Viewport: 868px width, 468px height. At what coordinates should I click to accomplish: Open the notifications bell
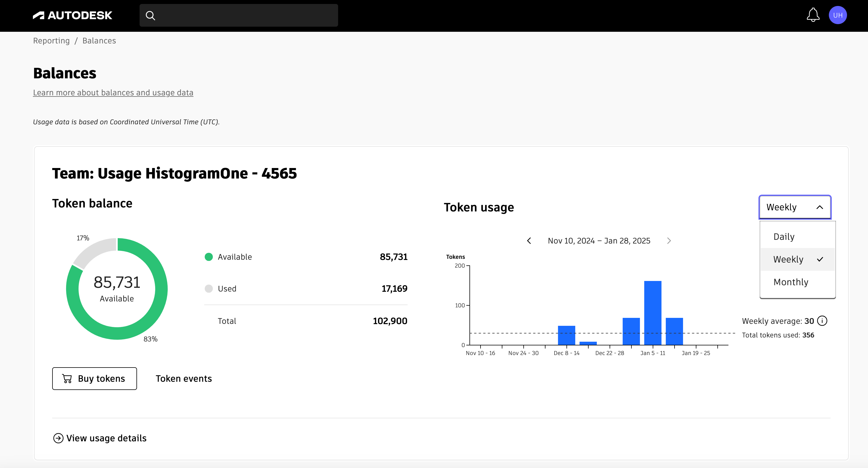[x=813, y=15]
